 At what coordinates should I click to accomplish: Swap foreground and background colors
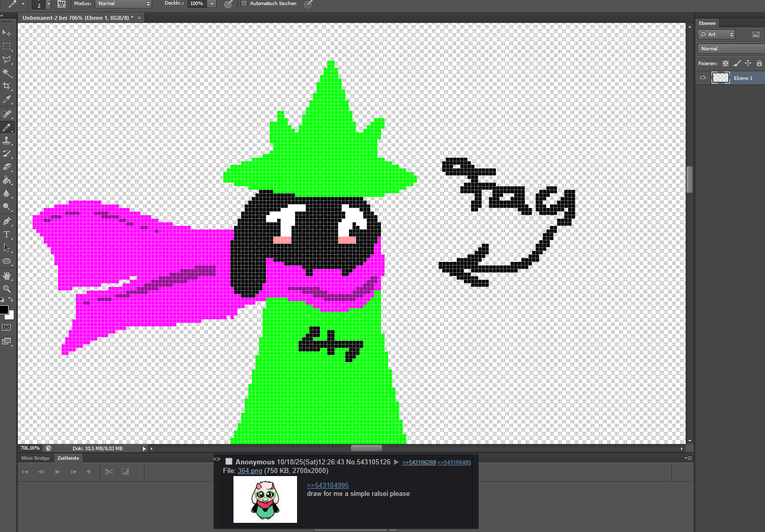coord(11,300)
